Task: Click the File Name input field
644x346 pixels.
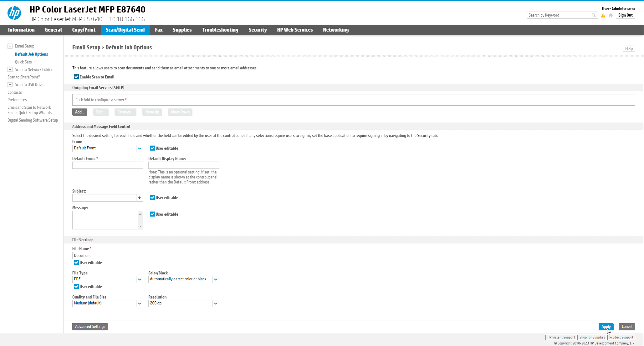Action: click(108, 255)
